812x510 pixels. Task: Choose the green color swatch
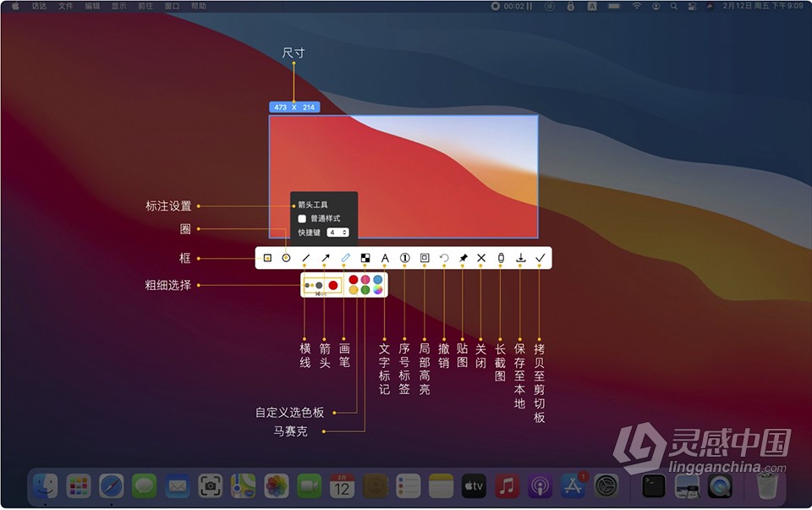pos(365,290)
